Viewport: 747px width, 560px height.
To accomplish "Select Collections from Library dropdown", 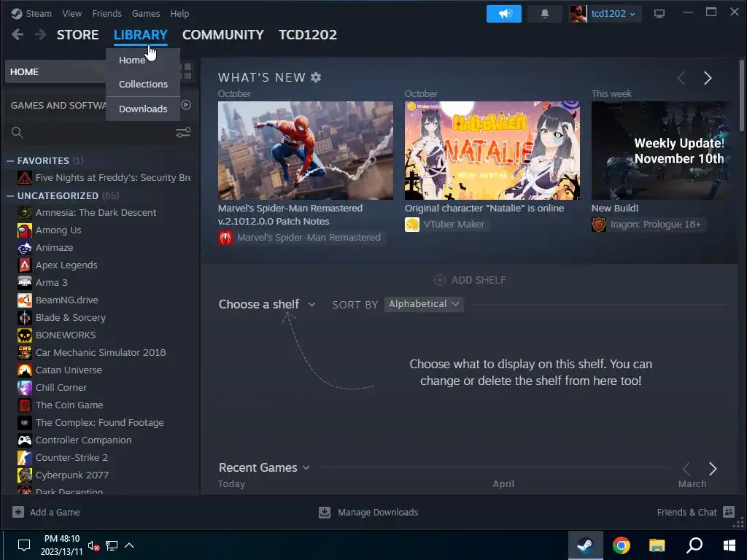I will click(143, 85).
